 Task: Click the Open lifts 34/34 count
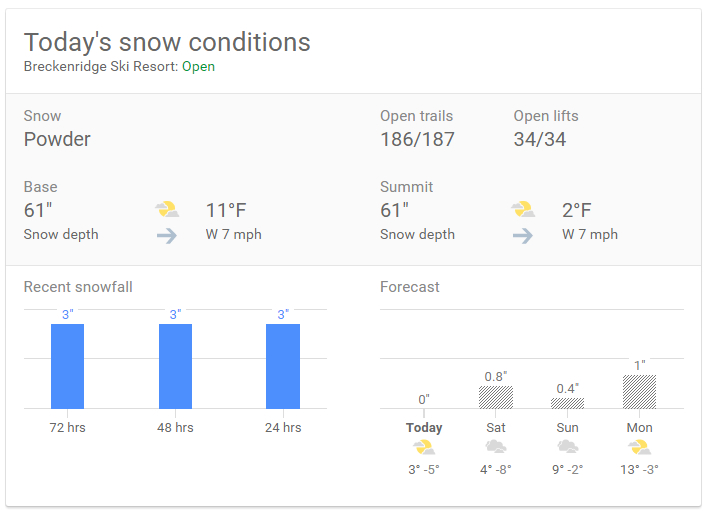pyautogui.click(x=539, y=139)
